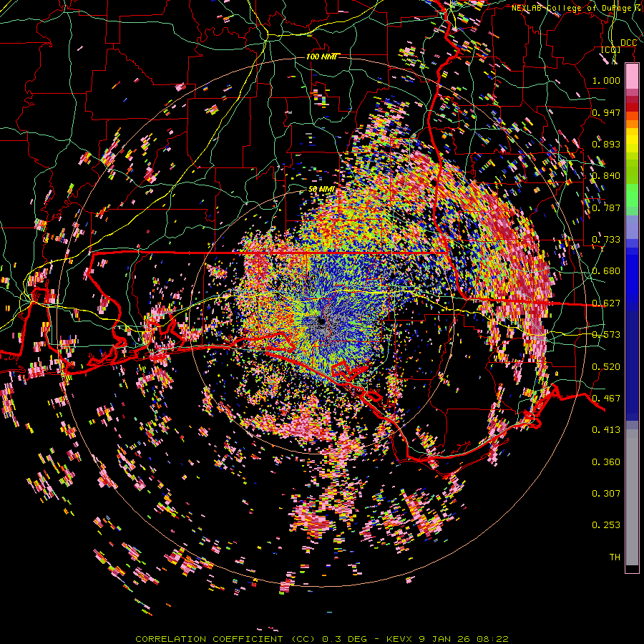This screenshot has height=644, width=644.
Task: Select the 1.000 legend value
Action: [606, 80]
